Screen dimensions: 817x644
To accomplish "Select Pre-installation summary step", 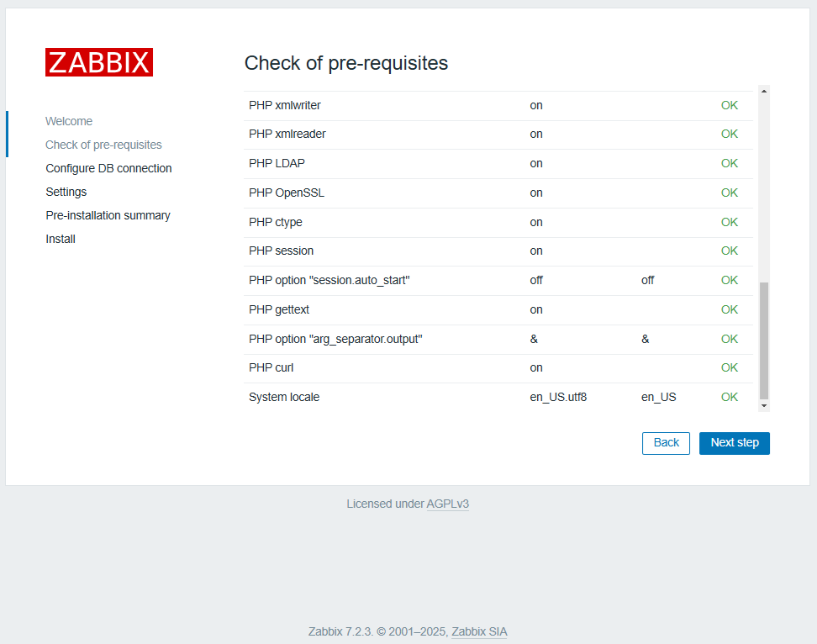I will pyautogui.click(x=108, y=215).
